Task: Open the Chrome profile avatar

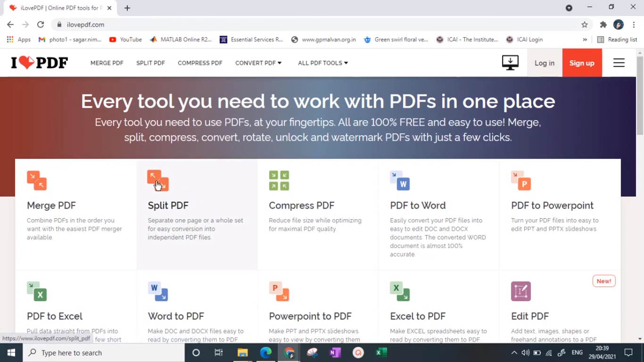Action: pyautogui.click(x=619, y=25)
